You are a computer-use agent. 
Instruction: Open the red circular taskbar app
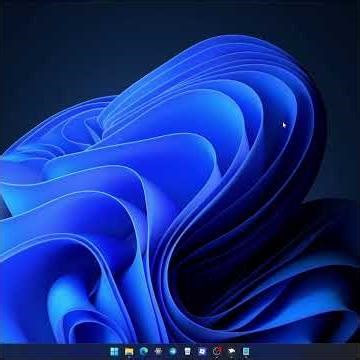(x=217, y=351)
